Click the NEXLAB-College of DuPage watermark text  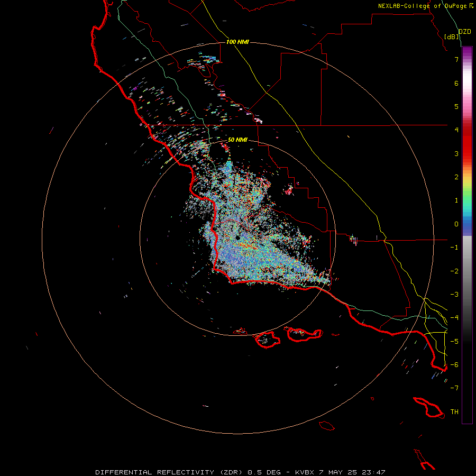tap(422, 6)
